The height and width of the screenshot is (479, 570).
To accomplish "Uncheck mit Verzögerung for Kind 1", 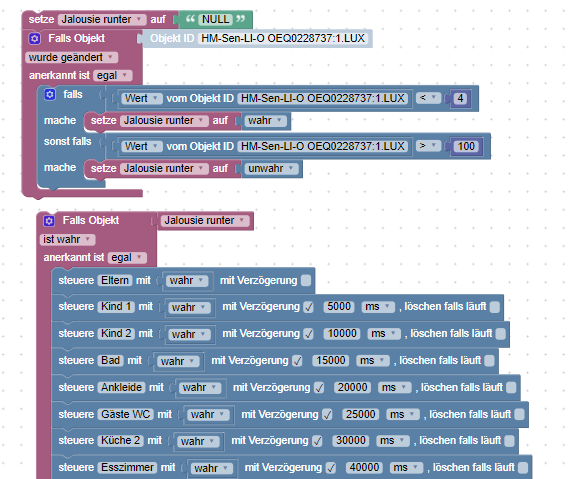I will tap(309, 307).
